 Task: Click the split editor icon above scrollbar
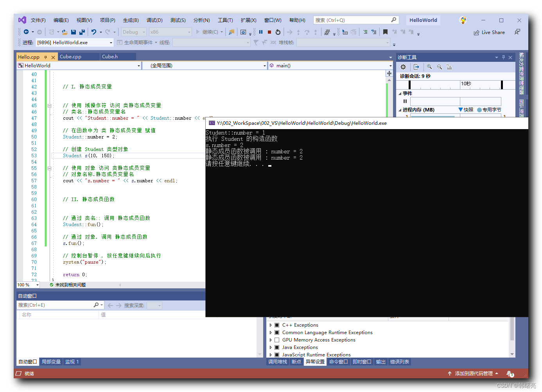coord(389,74)
